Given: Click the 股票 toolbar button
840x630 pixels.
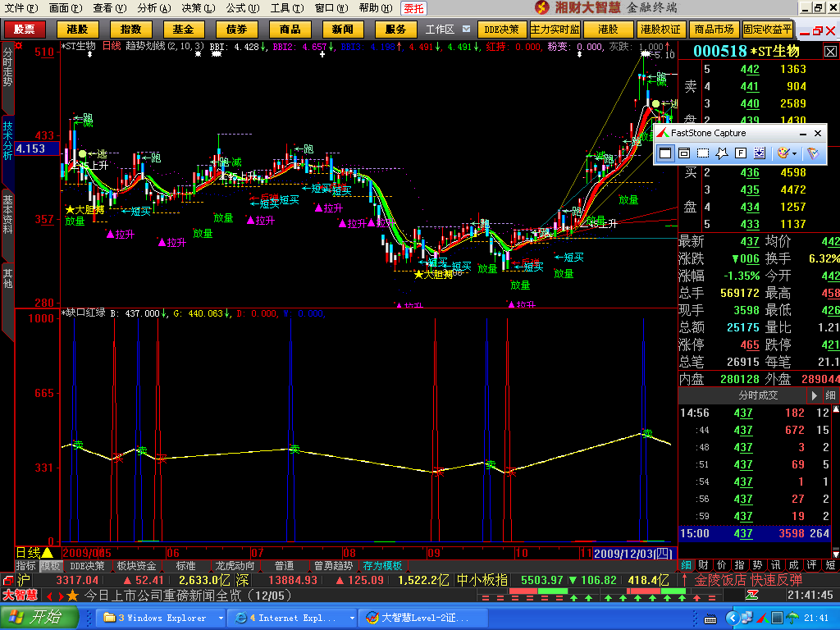Looking at the screenshot, I should click(x=24, y=30).
